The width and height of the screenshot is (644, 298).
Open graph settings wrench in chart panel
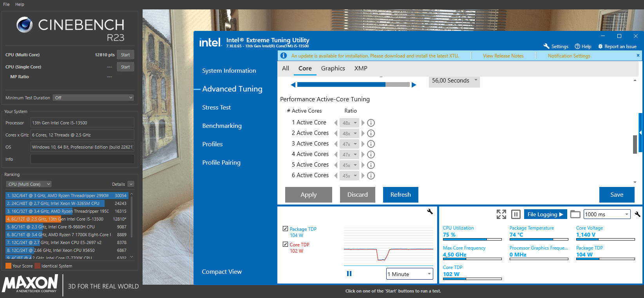pyautogui.click(x=430, y=212)
